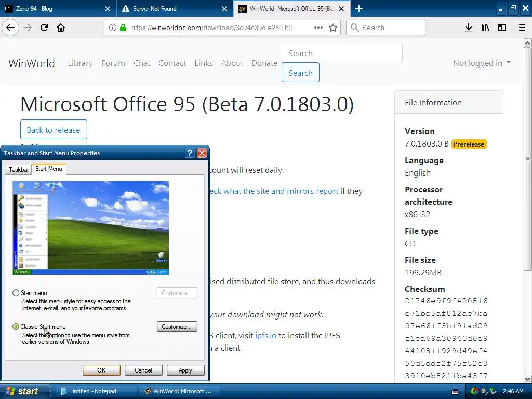Click Cancel in the properties dialog
Image resolution: width=532 pixels, height=399 pixels.
143,370
